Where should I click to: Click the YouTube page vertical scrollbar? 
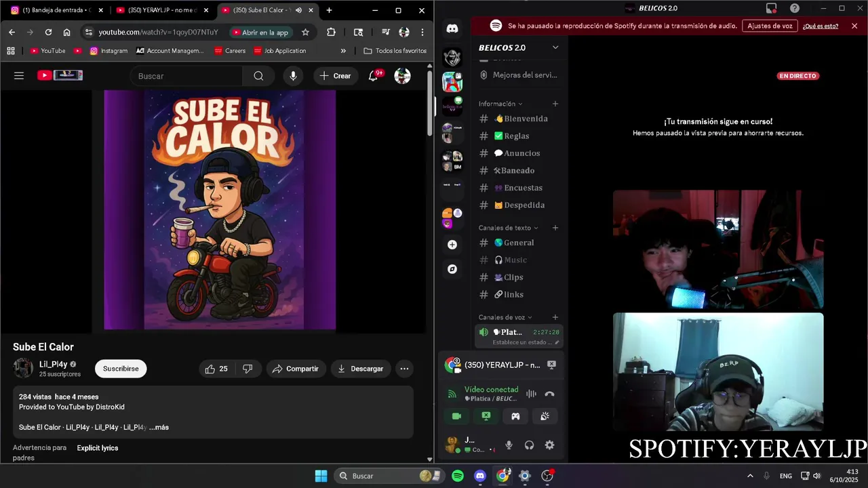click(x=430, y=102)
